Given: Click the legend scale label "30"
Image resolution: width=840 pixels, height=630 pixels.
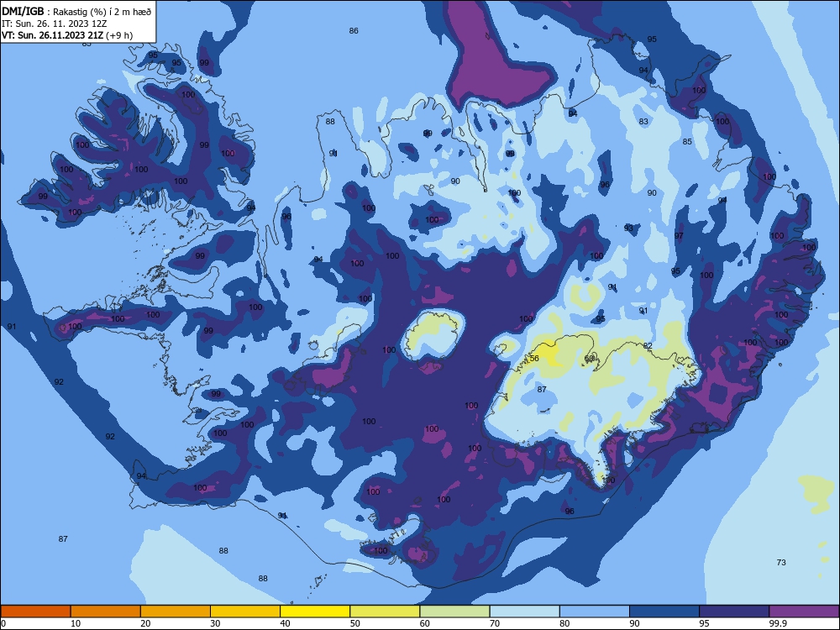Looking at the screenshot, I should (x=215, y=623).
